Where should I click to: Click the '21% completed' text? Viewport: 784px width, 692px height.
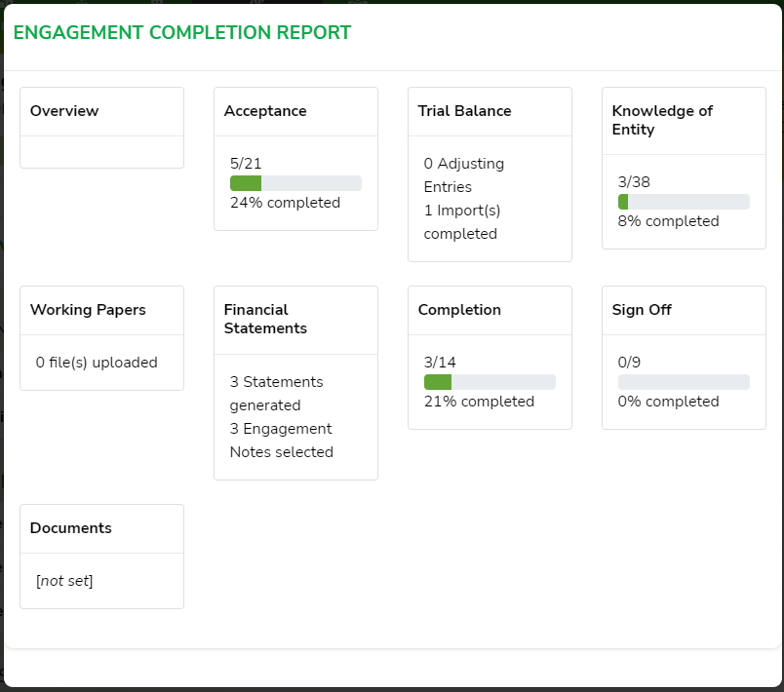coord(479,402)
